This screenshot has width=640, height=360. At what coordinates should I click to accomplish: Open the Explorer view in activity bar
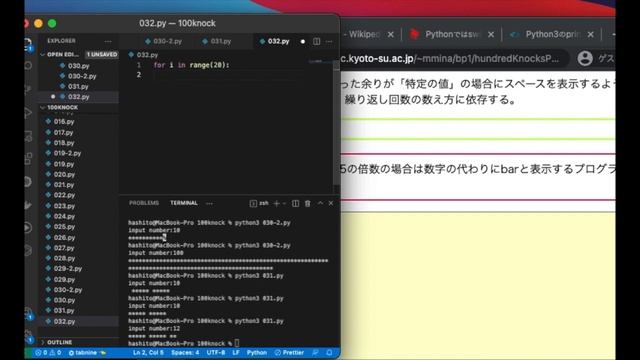(x=28, y=44)
